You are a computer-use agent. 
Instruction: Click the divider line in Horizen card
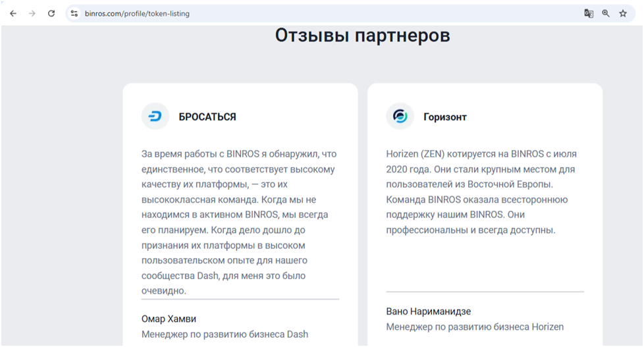[x=484, y=292]
